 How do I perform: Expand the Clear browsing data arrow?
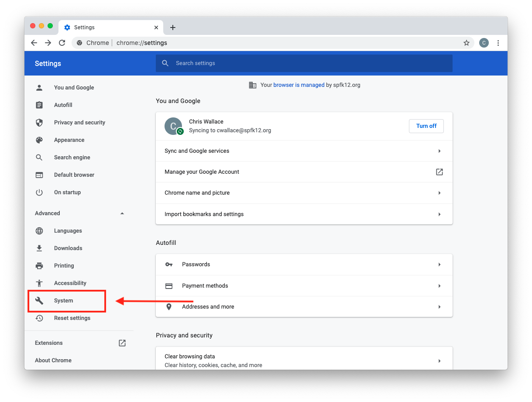439,361
